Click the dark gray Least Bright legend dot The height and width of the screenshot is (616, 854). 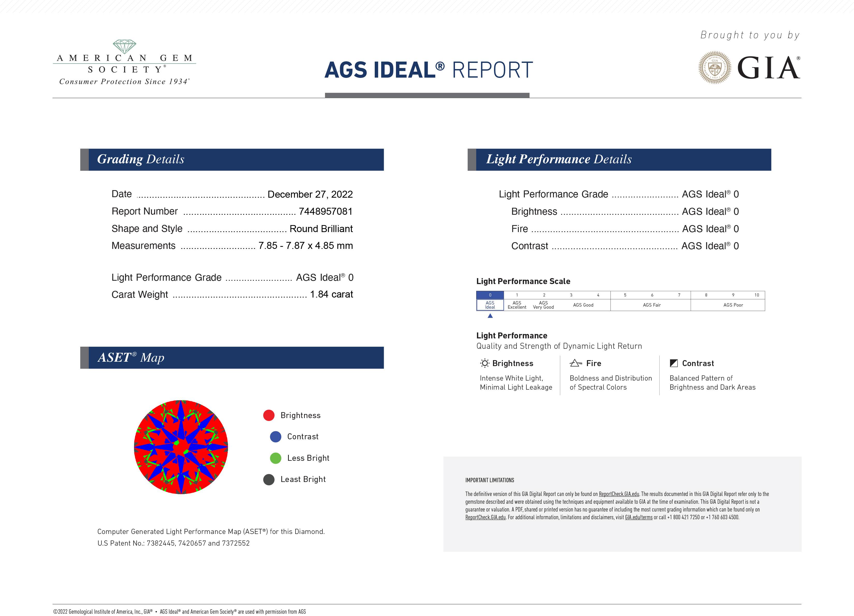pyautogui.click(x=269, y=480)
